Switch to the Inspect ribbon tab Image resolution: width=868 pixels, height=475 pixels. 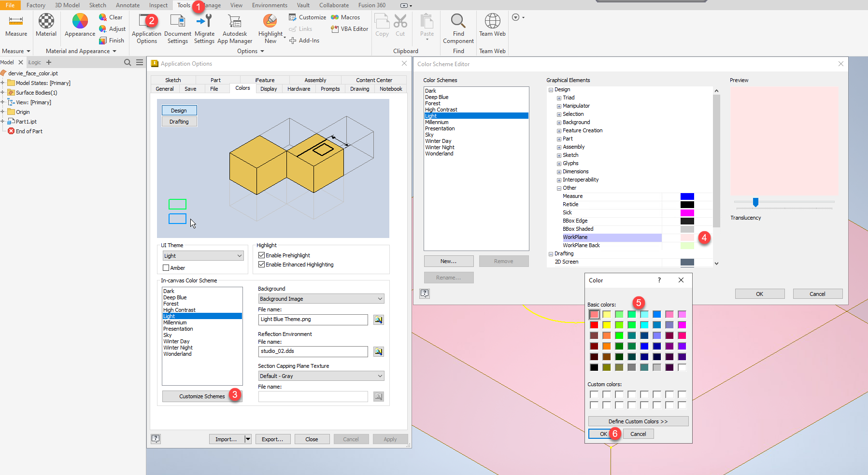158,5
